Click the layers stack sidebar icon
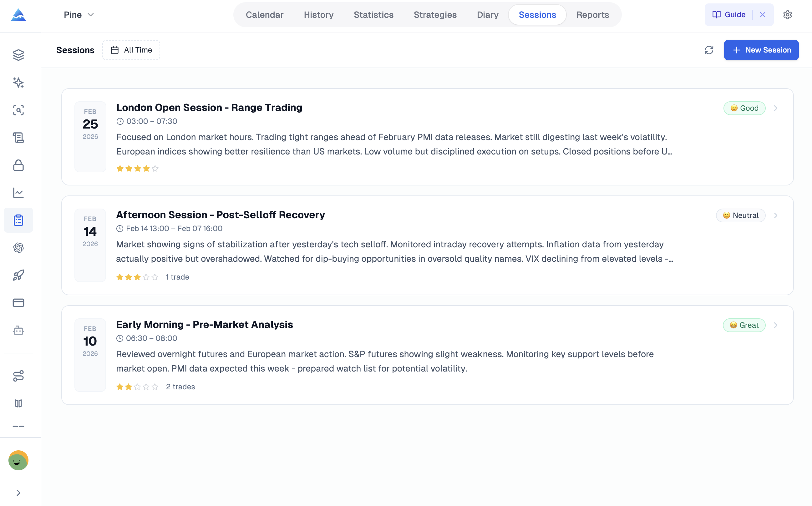The height and width of the screenshot is (506, 812). click(18, 55)
